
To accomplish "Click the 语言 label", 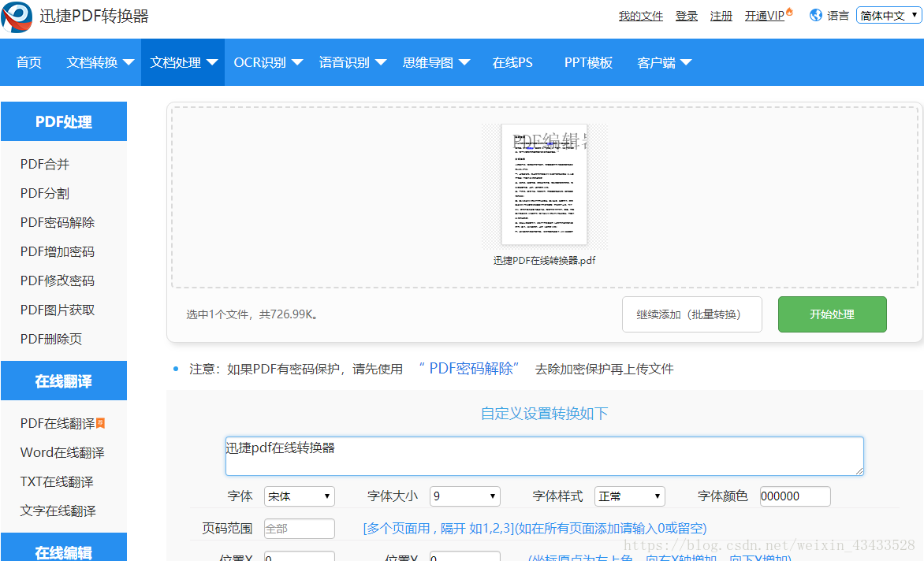I will [x=837, y=16].
